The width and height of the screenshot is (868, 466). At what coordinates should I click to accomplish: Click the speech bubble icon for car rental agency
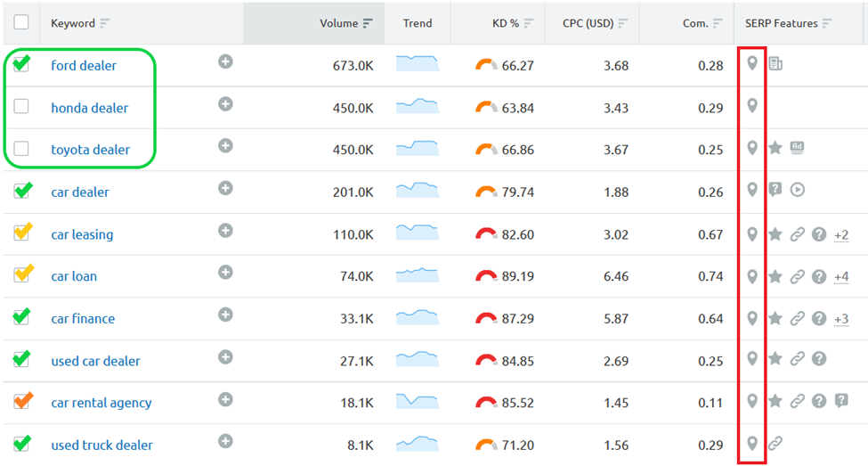tap(841, 400)
